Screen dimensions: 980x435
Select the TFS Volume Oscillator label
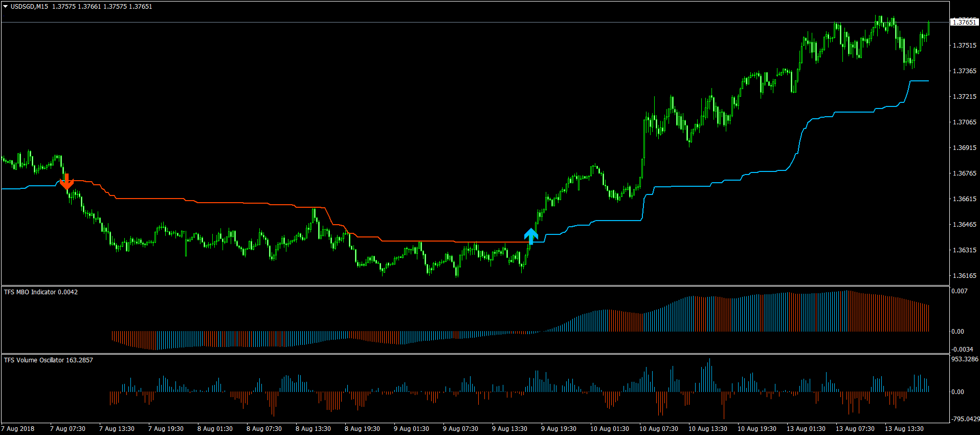(49, 360)
